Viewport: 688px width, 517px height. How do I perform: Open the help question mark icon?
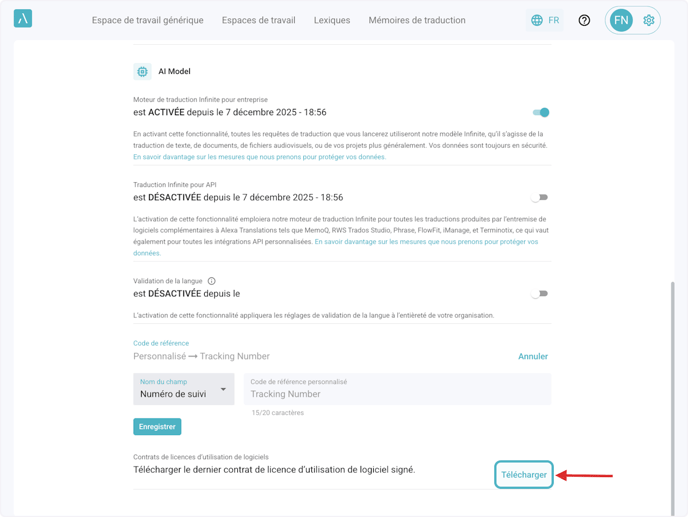584,20
